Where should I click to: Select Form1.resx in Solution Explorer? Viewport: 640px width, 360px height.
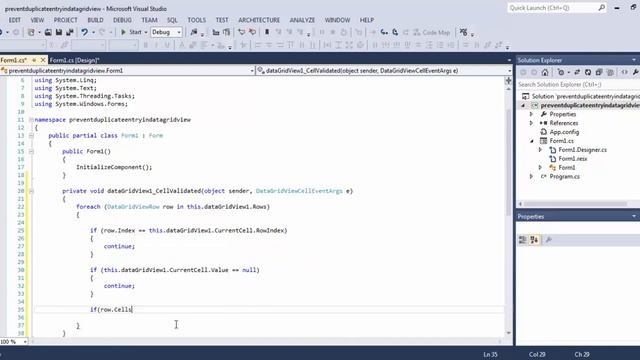tap(573, 159)
